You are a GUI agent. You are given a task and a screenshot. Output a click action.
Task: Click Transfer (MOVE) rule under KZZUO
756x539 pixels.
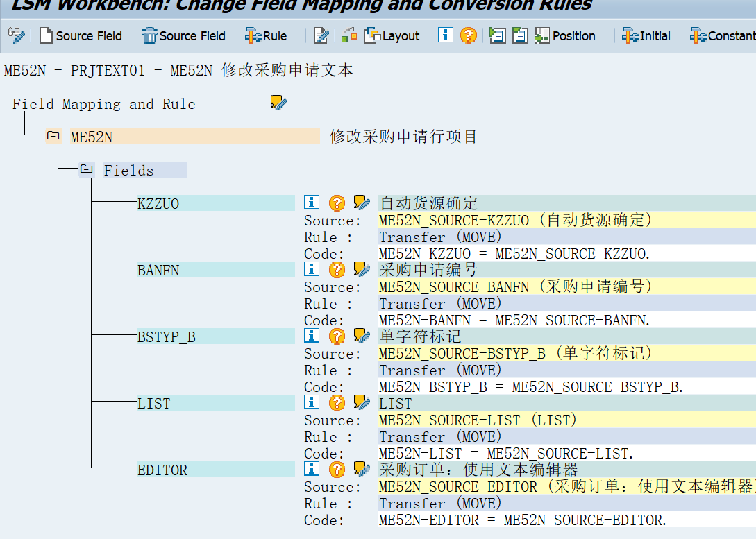[x=567, y=237]
